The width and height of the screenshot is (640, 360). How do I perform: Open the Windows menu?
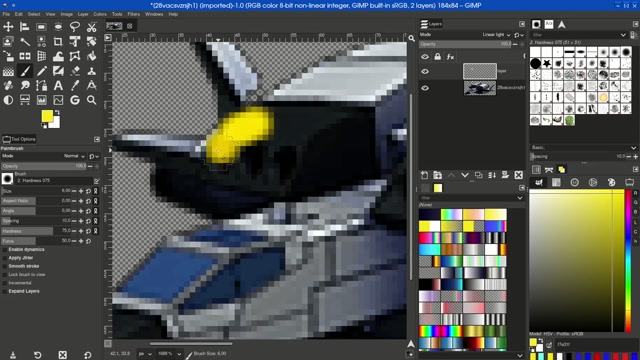pos(154,14)
